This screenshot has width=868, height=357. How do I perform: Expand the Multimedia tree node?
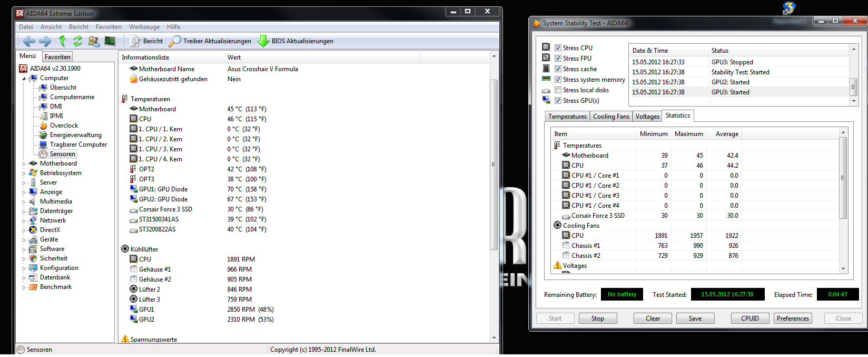[x=24, y=202]
